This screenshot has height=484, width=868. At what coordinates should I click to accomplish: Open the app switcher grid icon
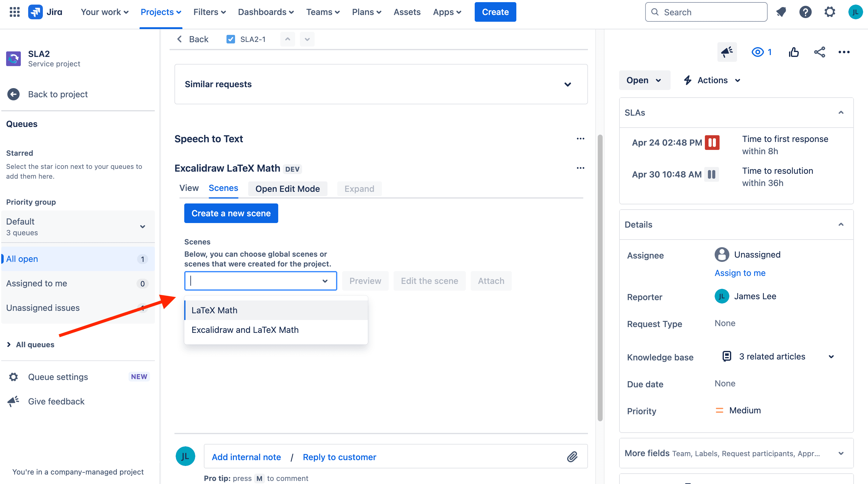click(x=14, y=12)
